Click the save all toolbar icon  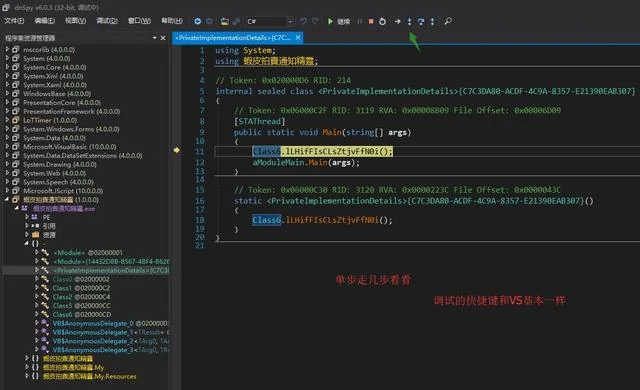pyautogui.click(x=236, y=21)
